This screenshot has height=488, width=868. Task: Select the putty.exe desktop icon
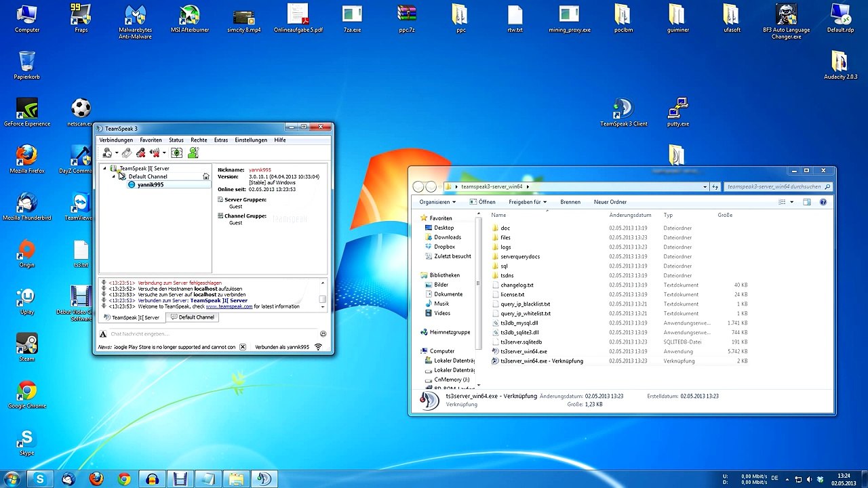pyautogui.click(x=678, y=113)
